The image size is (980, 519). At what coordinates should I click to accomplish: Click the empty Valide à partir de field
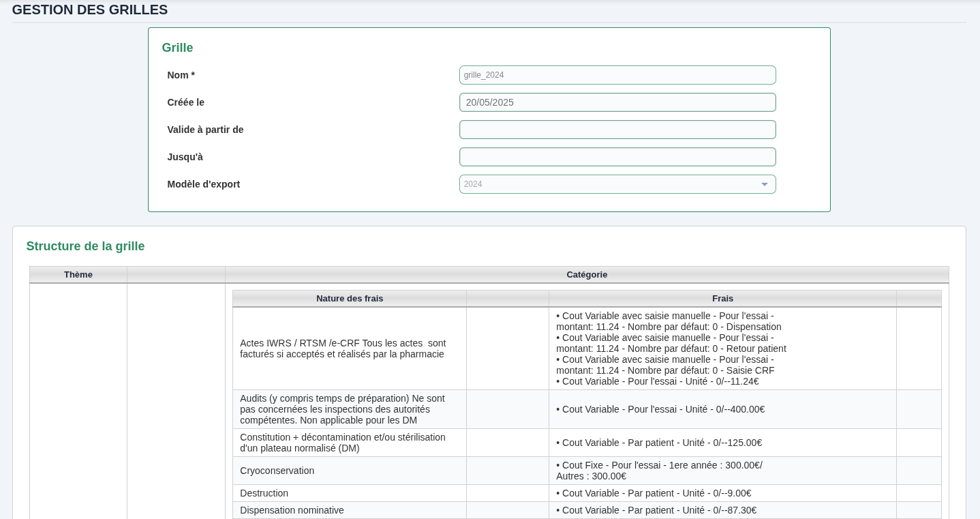click(617, 130)
